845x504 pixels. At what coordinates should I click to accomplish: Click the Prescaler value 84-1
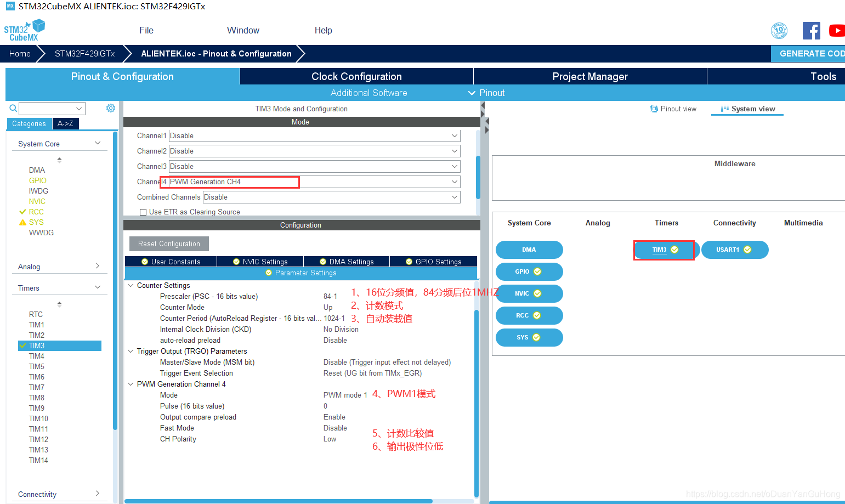click(x=330, y=296)
